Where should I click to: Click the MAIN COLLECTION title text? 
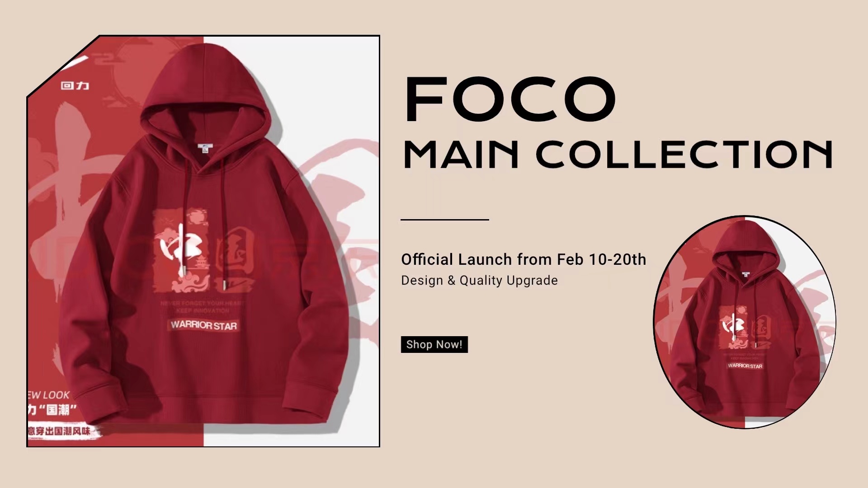[618, 155]
